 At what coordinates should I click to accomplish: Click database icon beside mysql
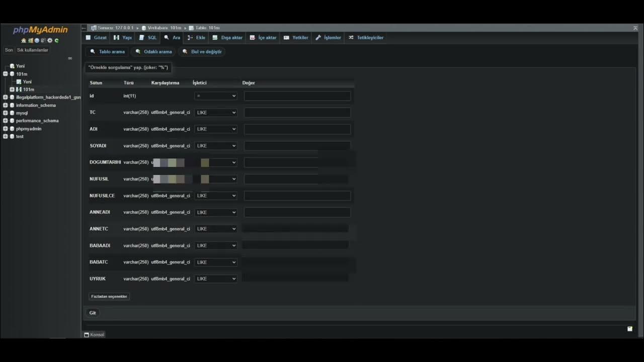pyautogui.click(x=12, y=113)
